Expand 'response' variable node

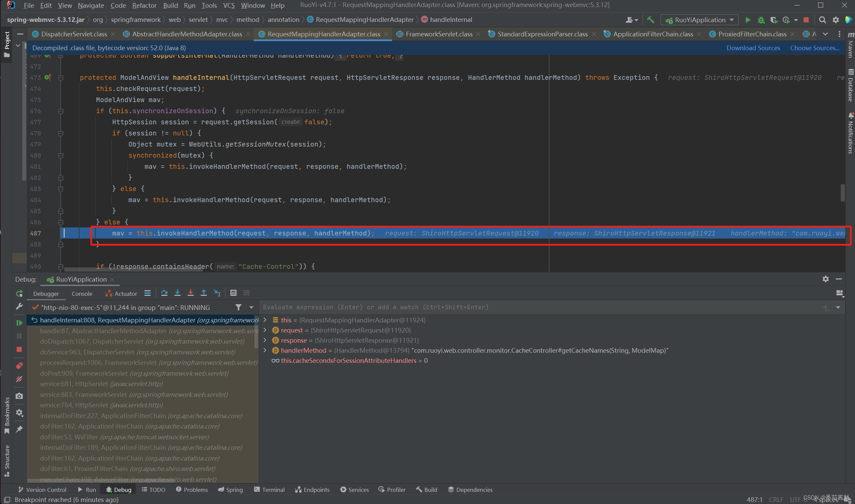pos(265,340)
